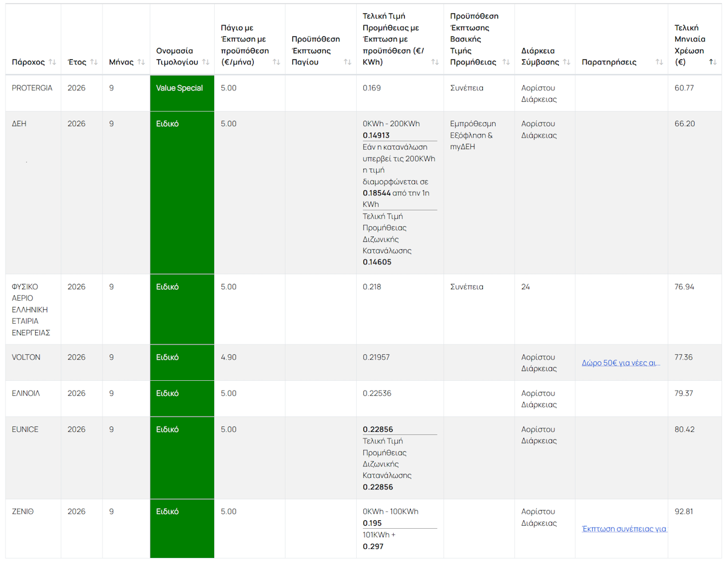Open the Έκπτωση συνέπειας για link

click(x=624, y=529)
